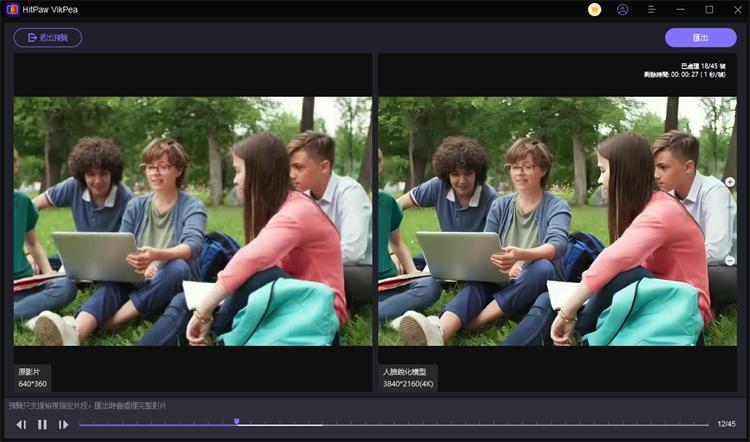Step back to previous frame
The image size is (750, 442).
click(x=21, y=424)
